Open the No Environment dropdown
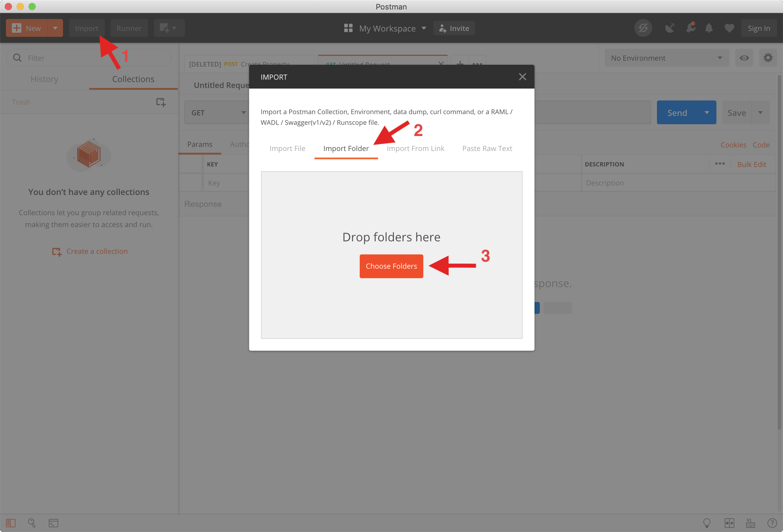The image size is (783, 532). pyautogui.click(x=666, y=58)
